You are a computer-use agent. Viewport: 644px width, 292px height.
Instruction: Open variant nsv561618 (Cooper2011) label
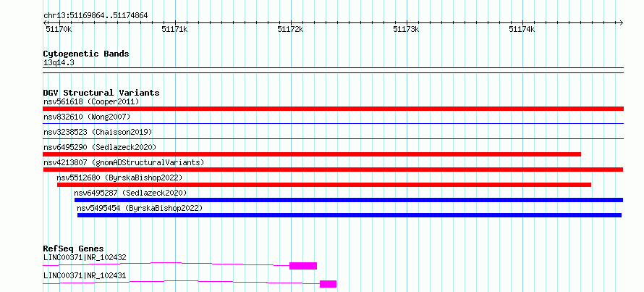91,101
